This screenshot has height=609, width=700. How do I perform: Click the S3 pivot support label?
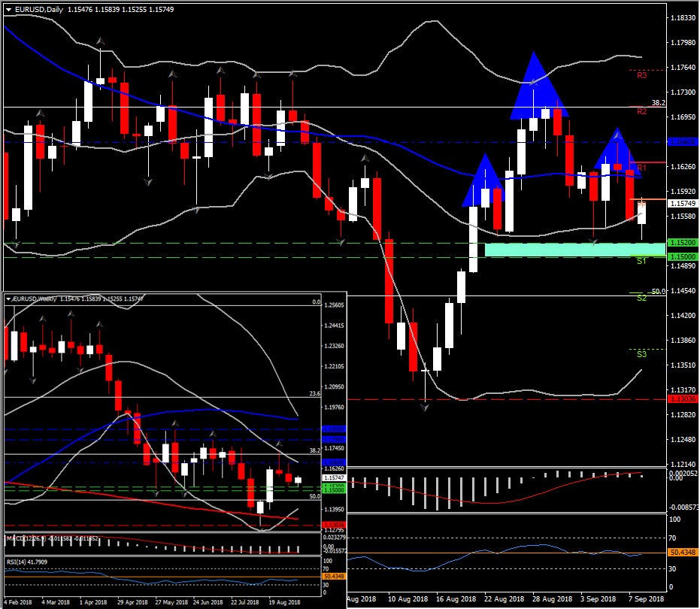641,354
